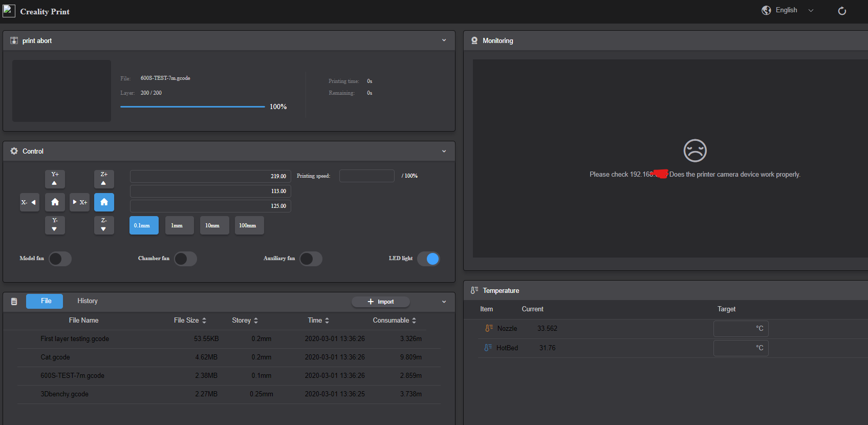
Task: Click the Y- axis move button
Action: (x=55, y=225)
